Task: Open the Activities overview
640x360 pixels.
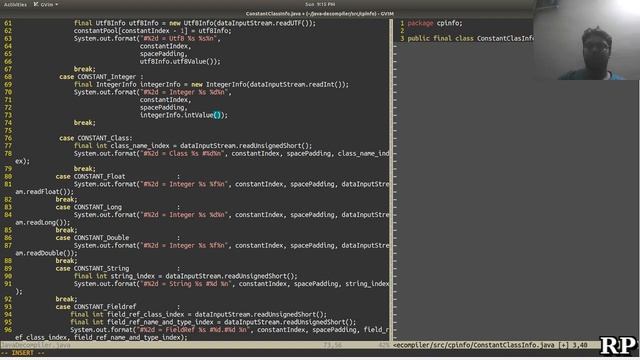Action: tap(15, 4)
